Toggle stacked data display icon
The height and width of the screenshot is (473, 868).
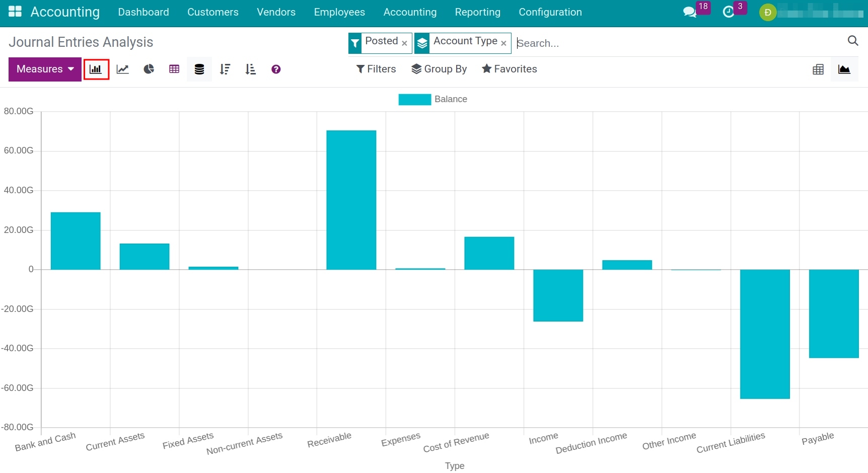(199, 69)
